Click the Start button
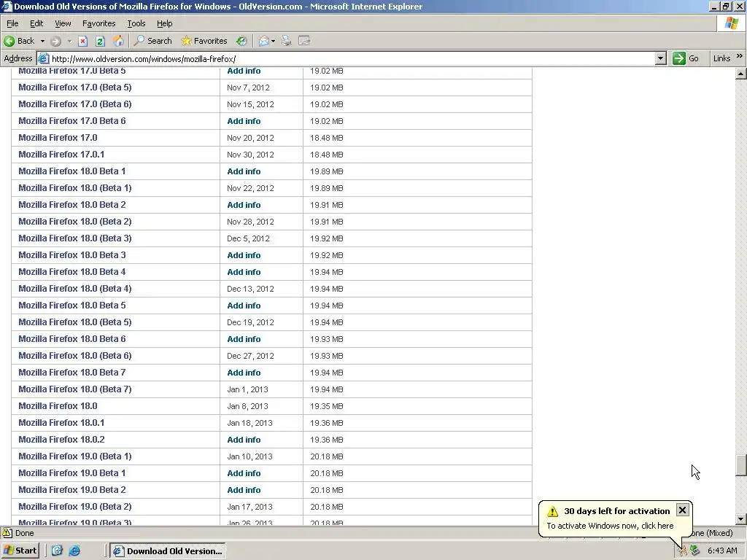 20,551
